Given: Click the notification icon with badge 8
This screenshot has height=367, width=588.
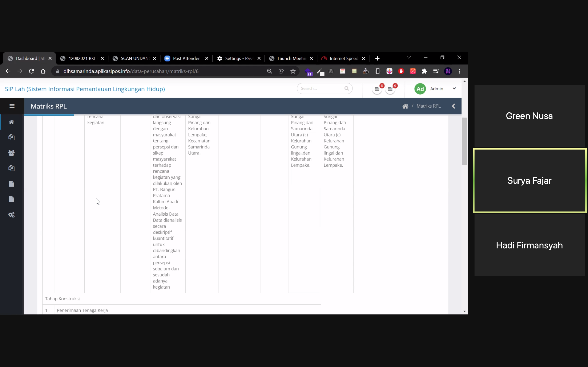Looking at the screenshot, I should pyautogui.click(x=377, y=89).
